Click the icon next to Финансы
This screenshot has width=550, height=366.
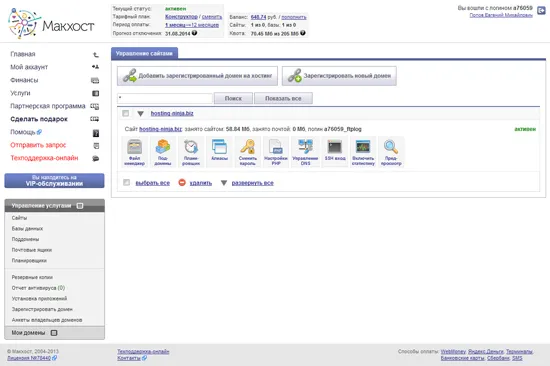95,80
